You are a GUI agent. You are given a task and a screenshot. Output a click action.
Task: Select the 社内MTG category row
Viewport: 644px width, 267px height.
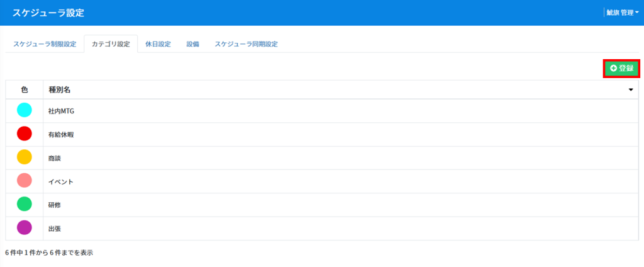coord(322,111)
